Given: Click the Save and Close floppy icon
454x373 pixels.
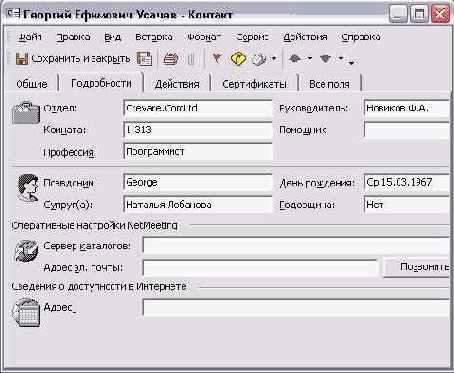Looking at the screenshot, I should click(22, 59).
